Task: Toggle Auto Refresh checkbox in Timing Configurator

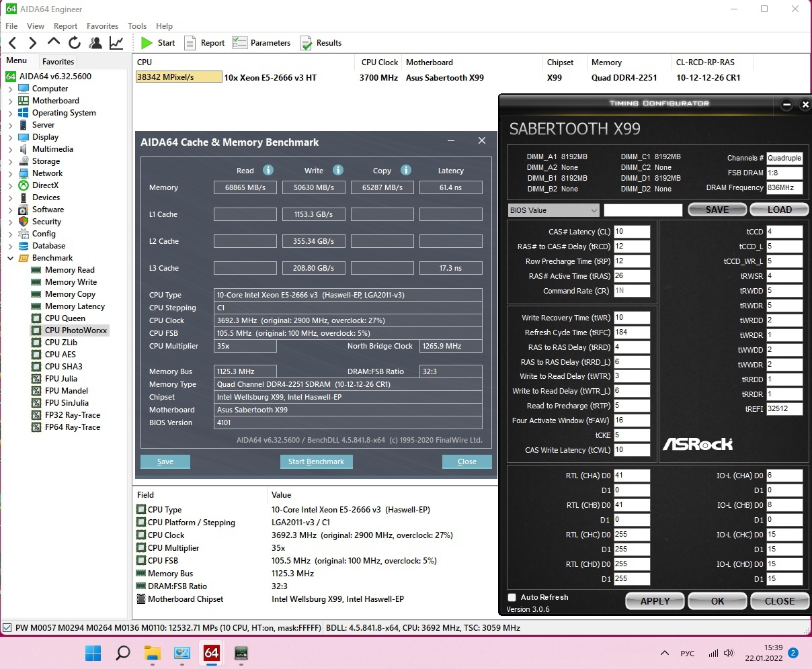Action: (512, 597)
